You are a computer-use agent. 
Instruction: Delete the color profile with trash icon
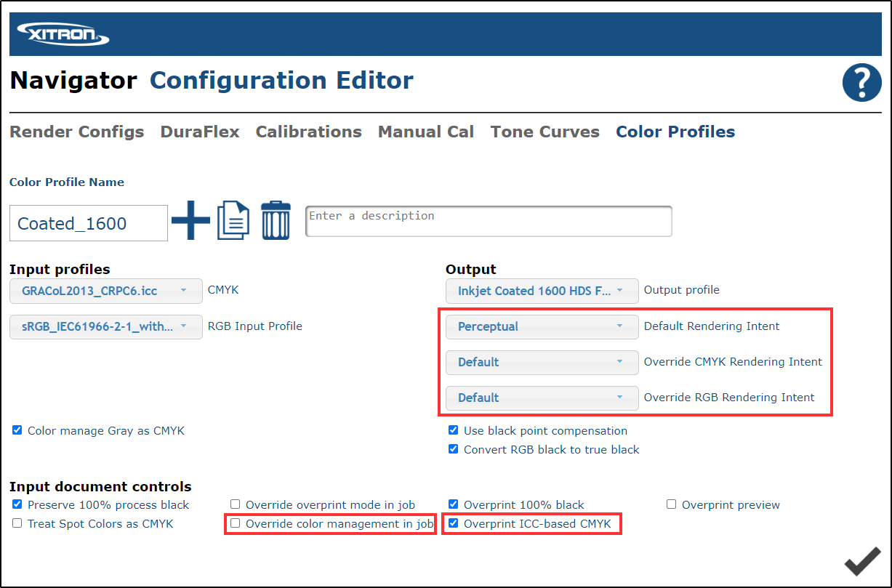(276, 221)
